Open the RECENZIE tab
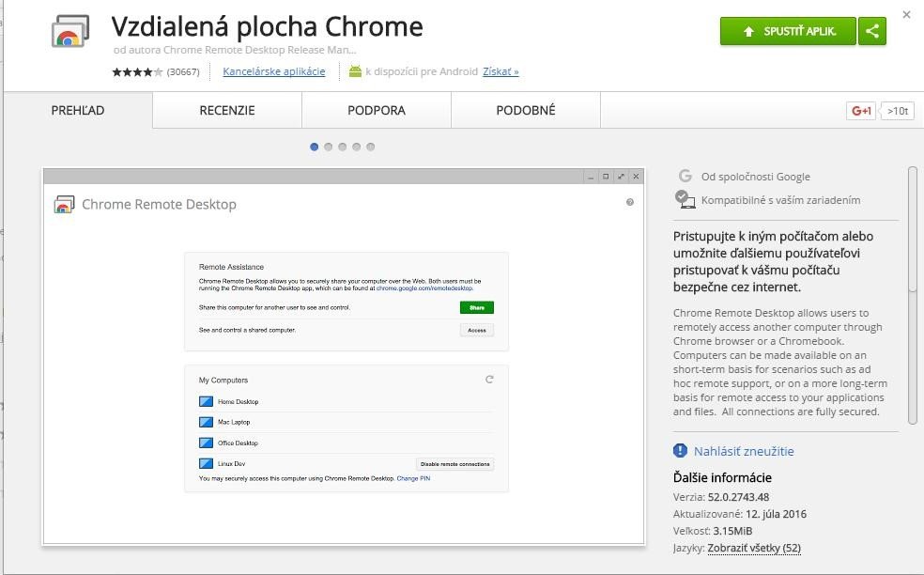The width and height of the screenshot is (924, 575). pyautogui.click(x=226, y=110)
